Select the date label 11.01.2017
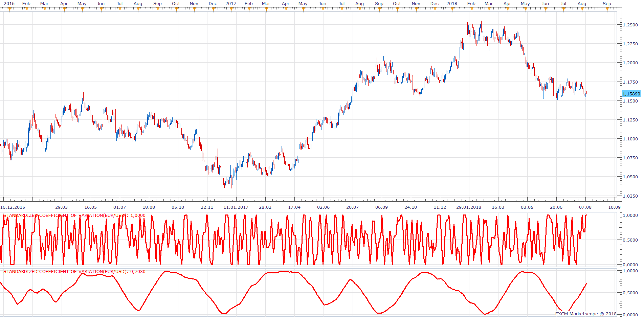Screen dimensions: 644x317 [236, 207]
